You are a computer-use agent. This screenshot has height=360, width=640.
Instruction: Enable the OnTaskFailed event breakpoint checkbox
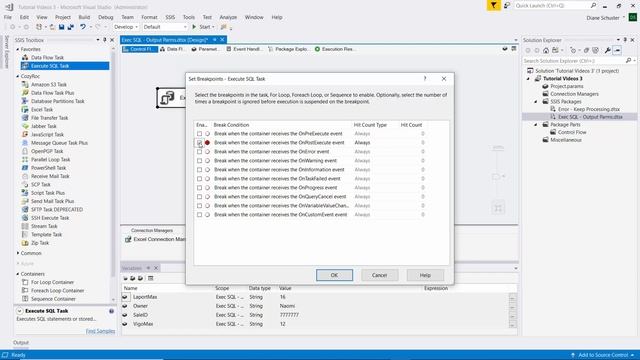click(199, 179)
